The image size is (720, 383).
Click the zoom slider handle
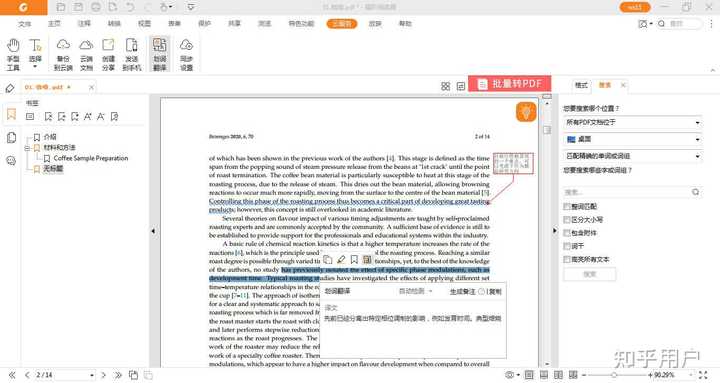[x=614, y=375]
